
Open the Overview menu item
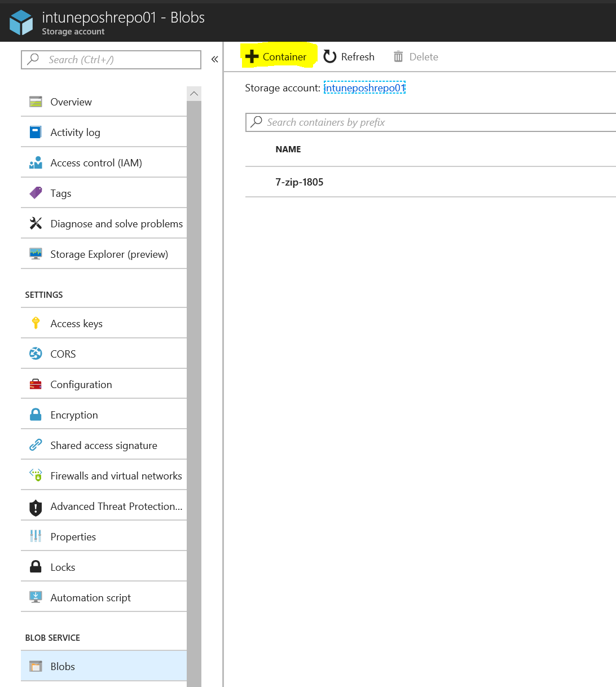coord(104,102)
